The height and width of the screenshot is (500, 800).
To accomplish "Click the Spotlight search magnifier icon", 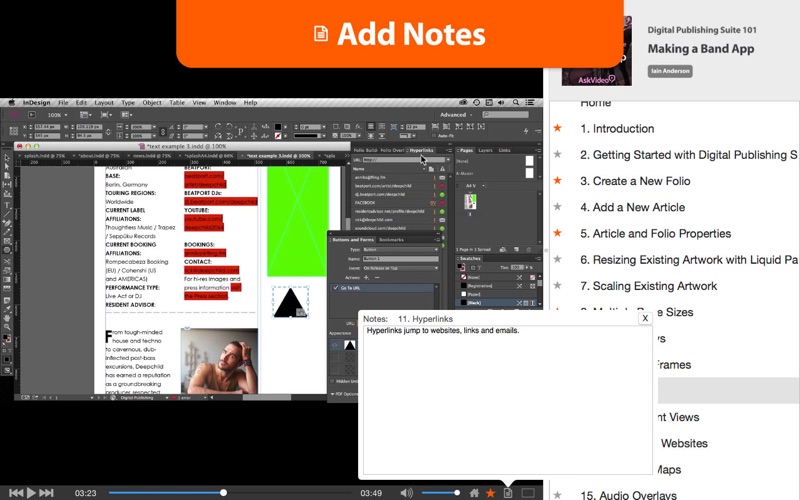I will pos(516,103).
